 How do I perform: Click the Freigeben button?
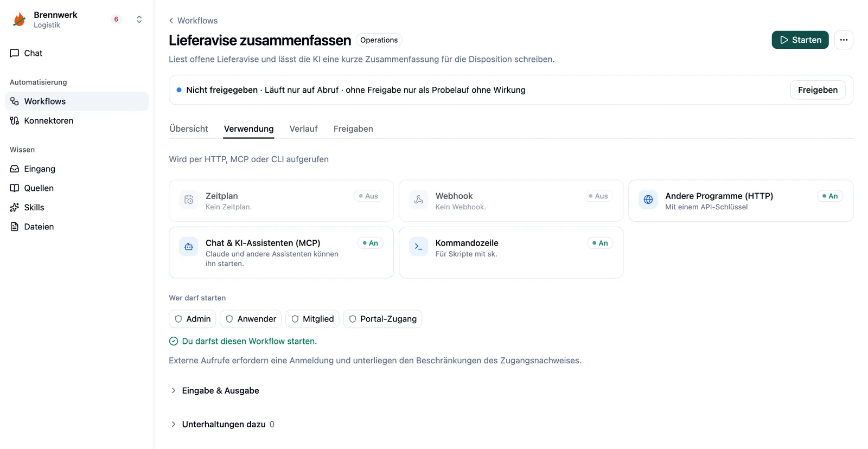818,90
